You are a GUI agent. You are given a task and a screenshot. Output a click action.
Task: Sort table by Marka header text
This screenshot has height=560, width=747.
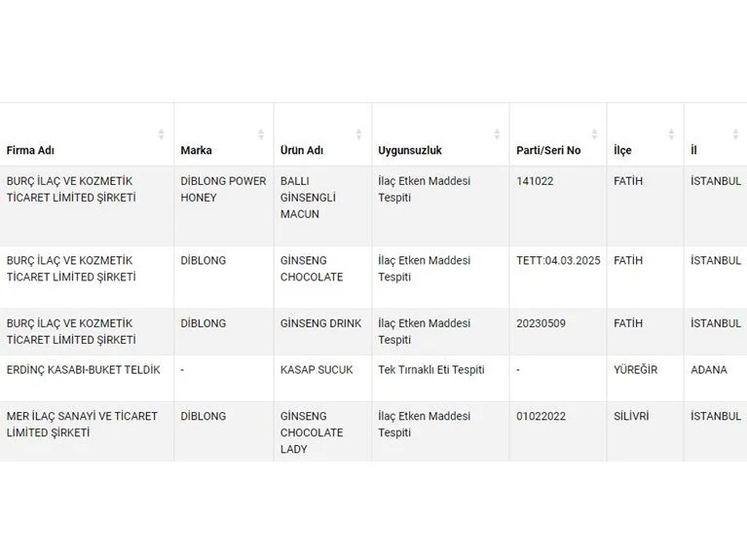(196, 151)
